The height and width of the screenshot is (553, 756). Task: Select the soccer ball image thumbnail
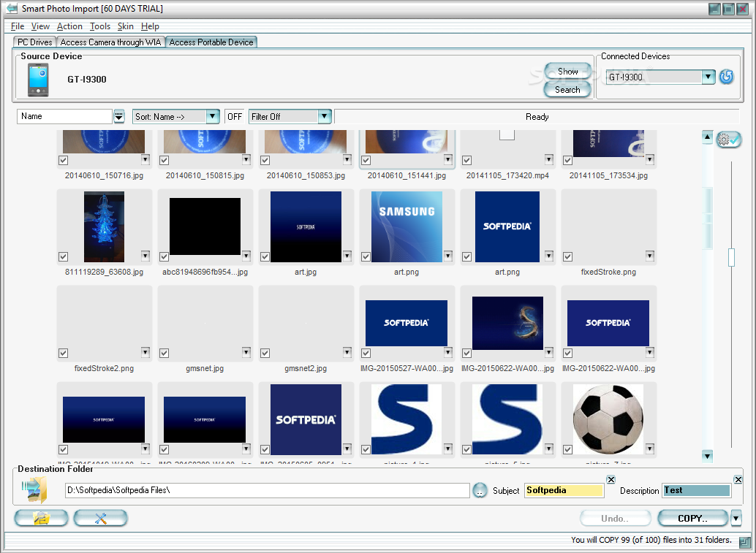pyautogui.click(x=608, y=419)
